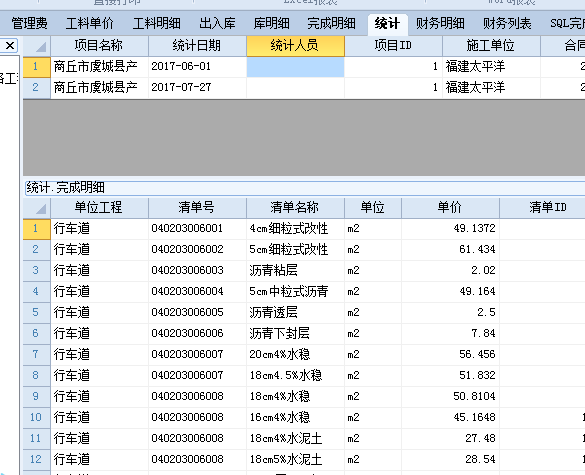585x475 pixels.
Task: Open the 财务明细 tab
Action: (x=440, y=24)
